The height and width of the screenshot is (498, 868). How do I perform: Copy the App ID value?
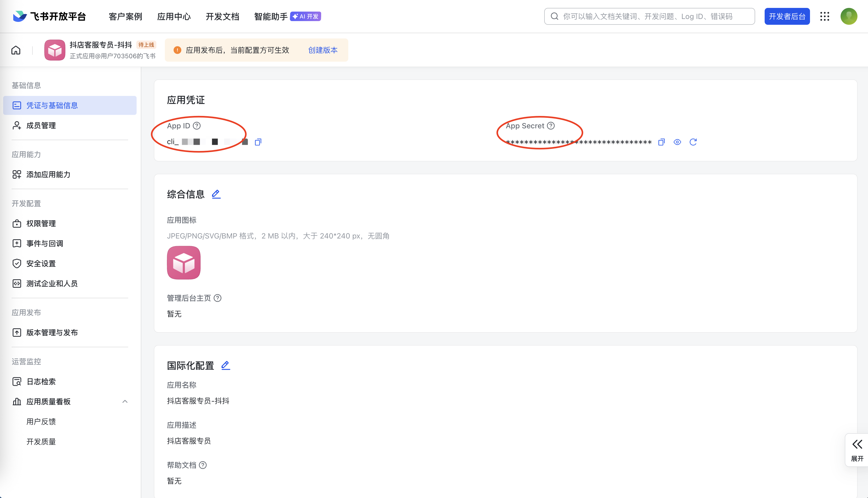(258, 142)
